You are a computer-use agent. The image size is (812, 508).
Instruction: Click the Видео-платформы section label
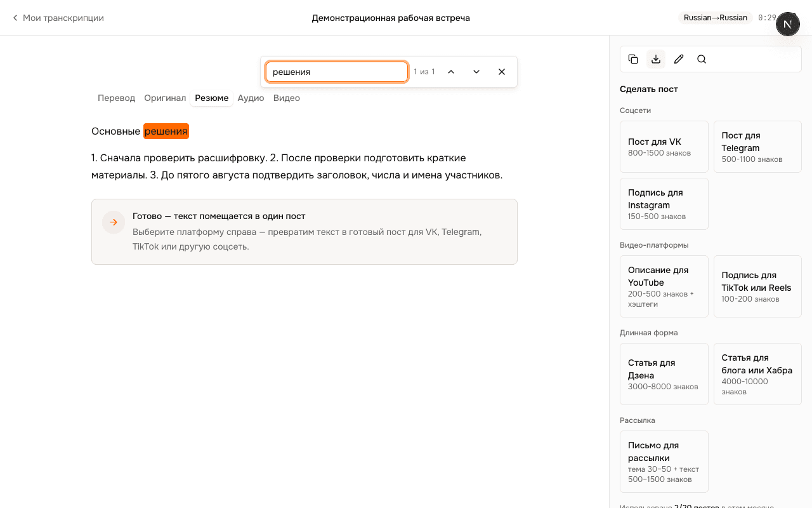click(x=654, y=245)
